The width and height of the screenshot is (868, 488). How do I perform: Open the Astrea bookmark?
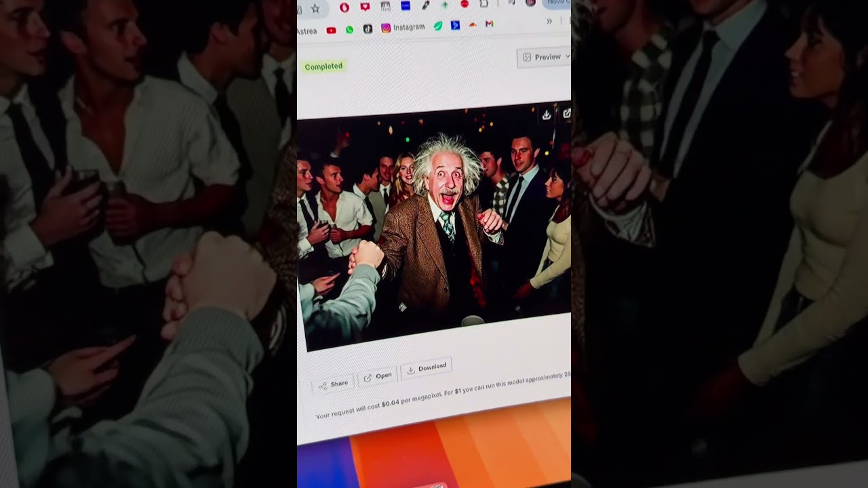pos(307,31)
